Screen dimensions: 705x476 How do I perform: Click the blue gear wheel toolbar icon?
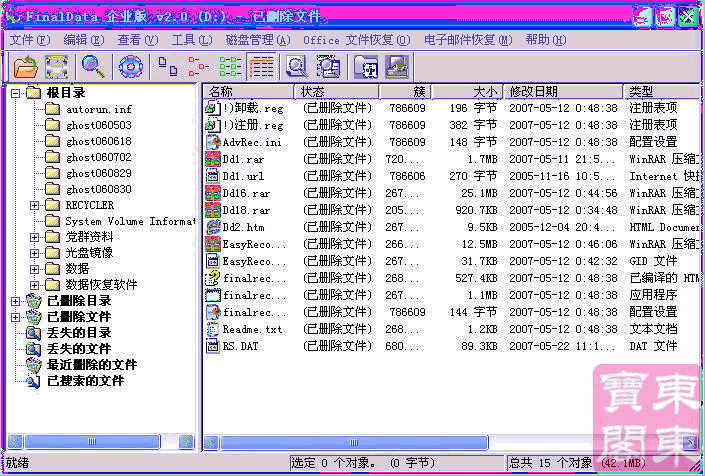tap(131, 67)
